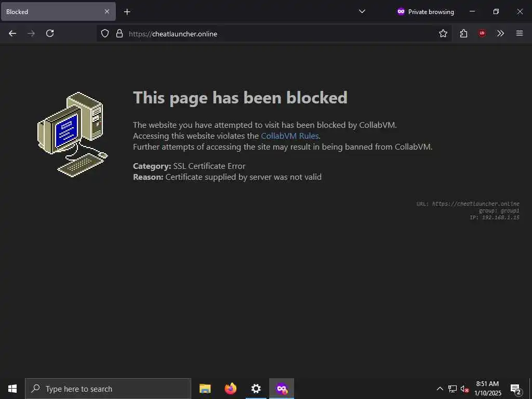The width and height of the screenshot is (532, 399).
Task: Show hidden system tray icons
Action: (440, 389)
